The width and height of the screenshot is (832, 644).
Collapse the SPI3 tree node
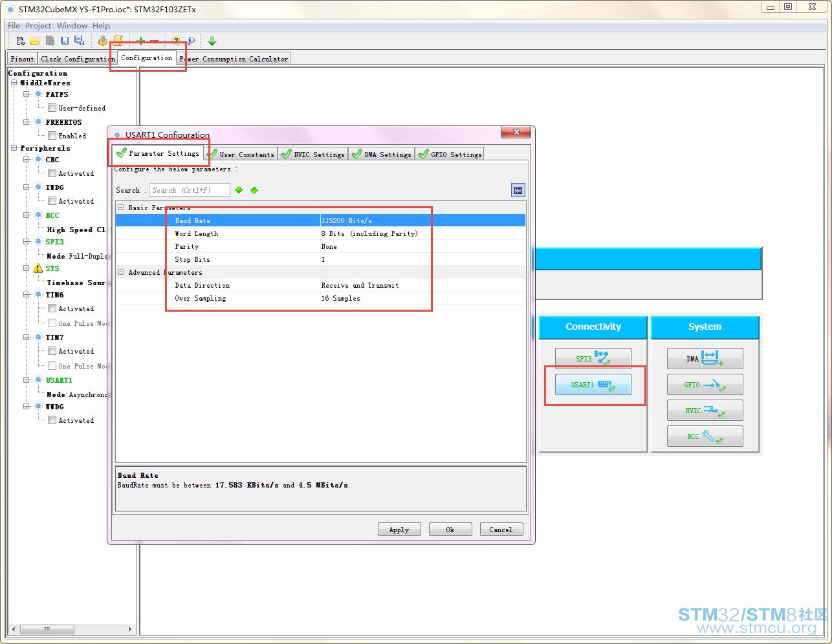[x=27, y=242]
